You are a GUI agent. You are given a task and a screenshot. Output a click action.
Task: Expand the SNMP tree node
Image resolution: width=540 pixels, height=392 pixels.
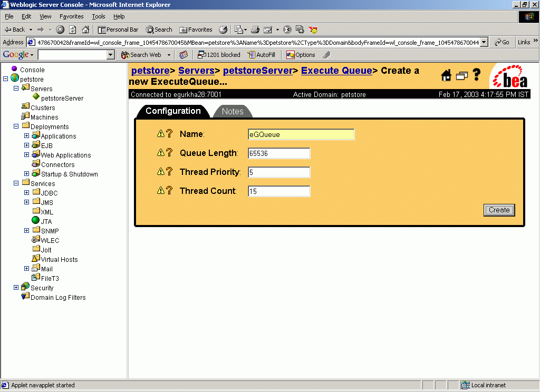click(26, 230)
